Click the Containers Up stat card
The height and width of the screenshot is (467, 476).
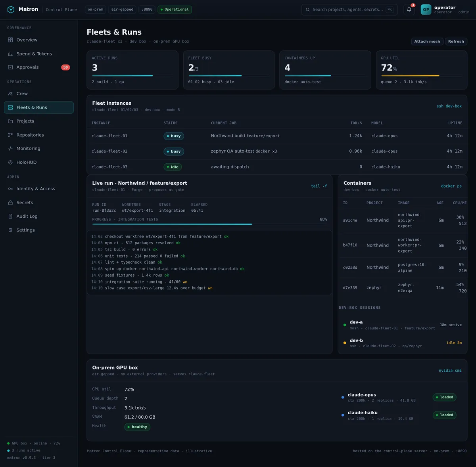tap(325, 70)
